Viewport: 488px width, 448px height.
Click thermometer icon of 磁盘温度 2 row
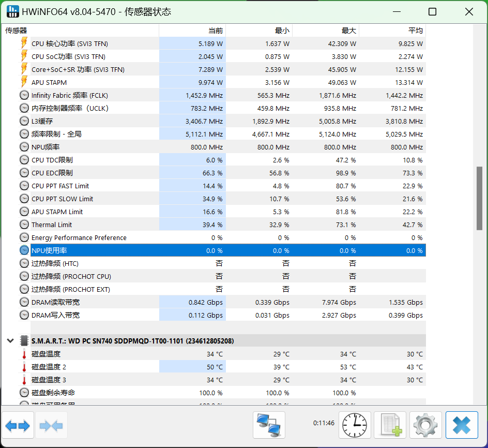click(x=24, y=367)
